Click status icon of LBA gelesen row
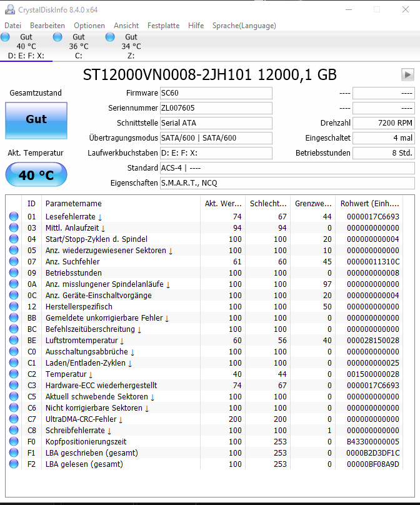The image size is (420, 505). click(x=14, y=464)
